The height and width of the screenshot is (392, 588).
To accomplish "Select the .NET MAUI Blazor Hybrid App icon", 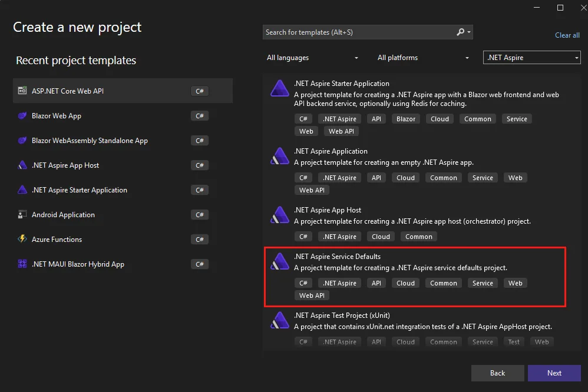I will click(22, 264).
